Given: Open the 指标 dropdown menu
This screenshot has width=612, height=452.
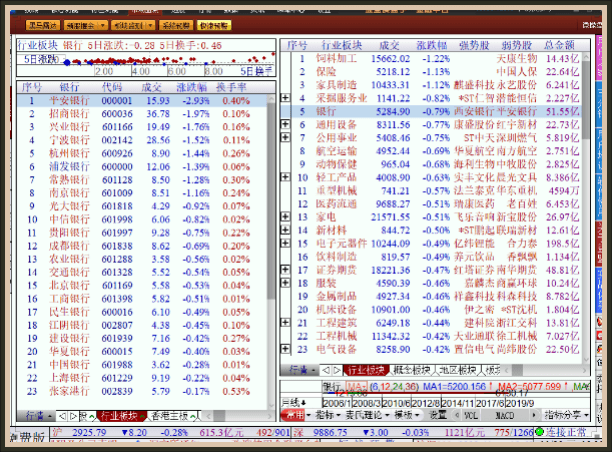Looking at the screenshot, I should click(x=328, y=415).
